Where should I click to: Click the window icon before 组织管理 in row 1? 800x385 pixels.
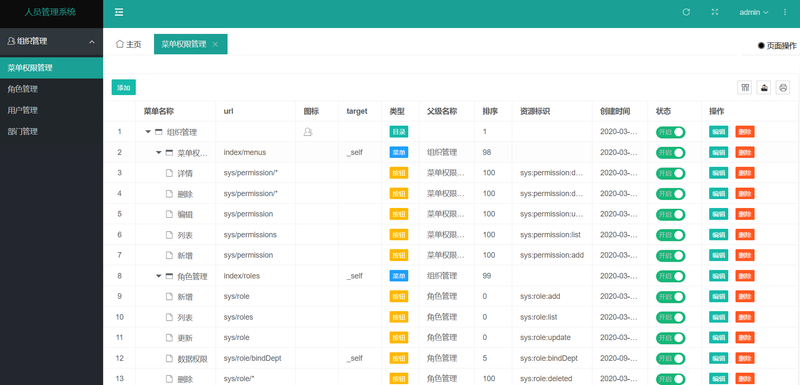tap(159, 132)
